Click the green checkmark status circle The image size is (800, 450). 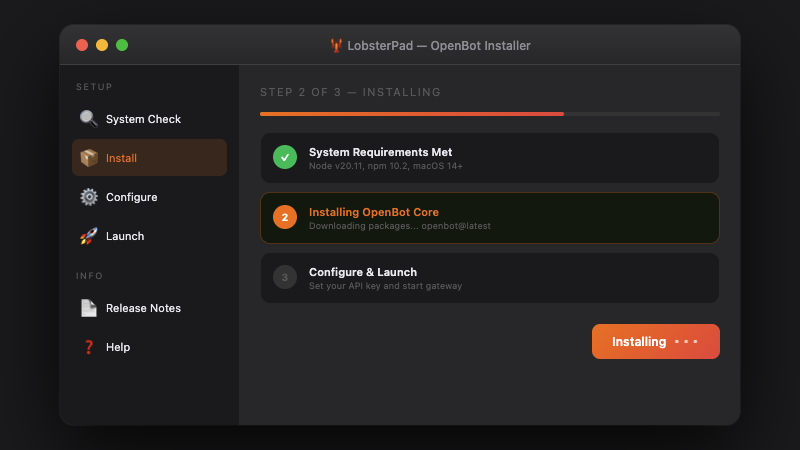(x=285, y=158)
